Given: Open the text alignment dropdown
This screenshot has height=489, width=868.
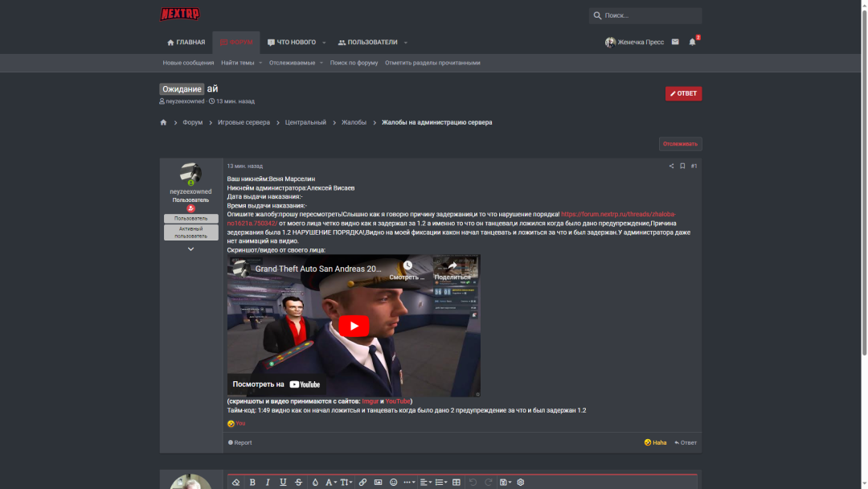Looking at the screenshot, I should (425, 483).
